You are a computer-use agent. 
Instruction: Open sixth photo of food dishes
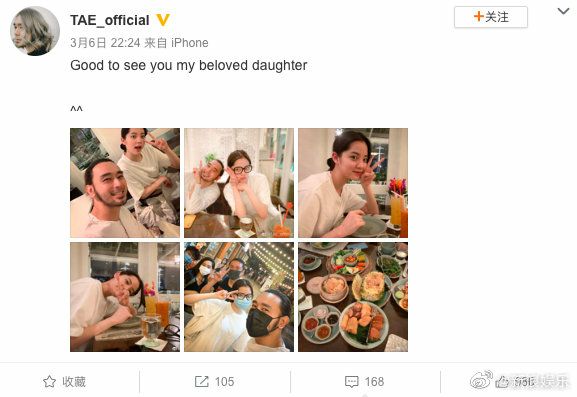click(x=353, y=297)
